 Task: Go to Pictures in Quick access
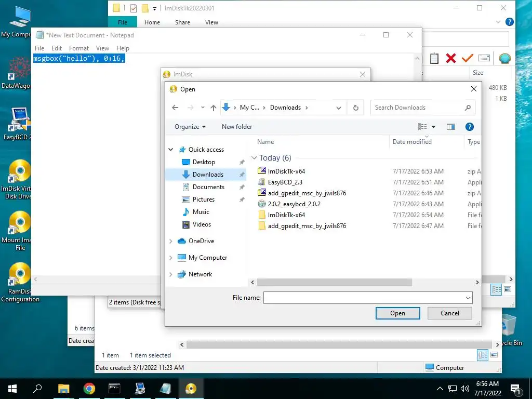(x=203, y=199)
